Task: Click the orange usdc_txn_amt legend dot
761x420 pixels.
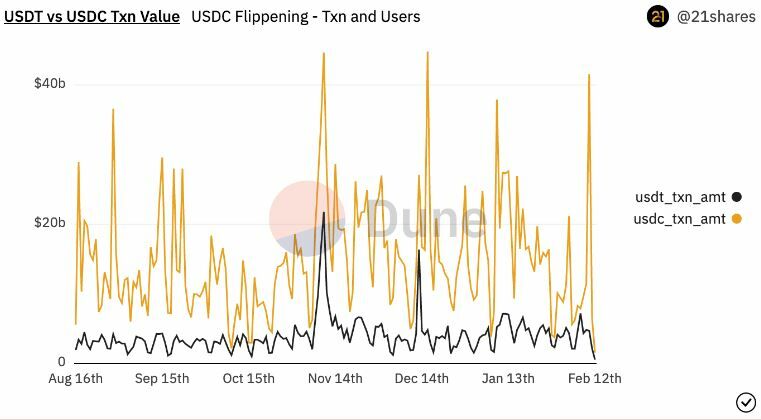Action: coord(737,218)
